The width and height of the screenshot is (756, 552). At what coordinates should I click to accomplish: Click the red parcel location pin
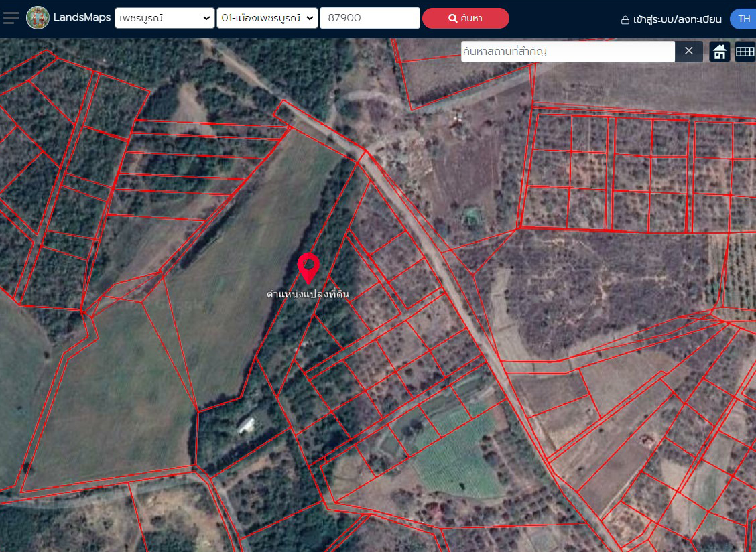(x=308, y=267)
